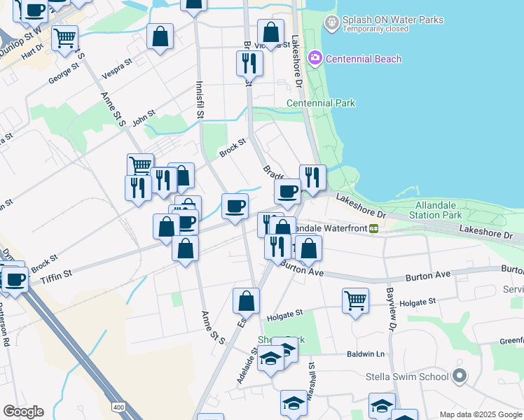
Task: Open the Allandale Waterfront transit station icon
Action: 374,228
